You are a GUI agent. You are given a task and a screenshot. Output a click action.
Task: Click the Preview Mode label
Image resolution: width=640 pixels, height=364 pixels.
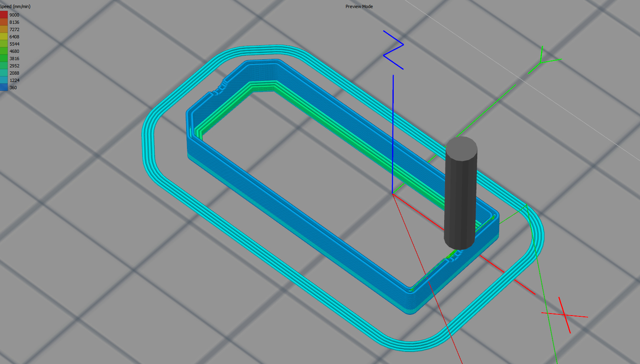click(x=359, y=6)
